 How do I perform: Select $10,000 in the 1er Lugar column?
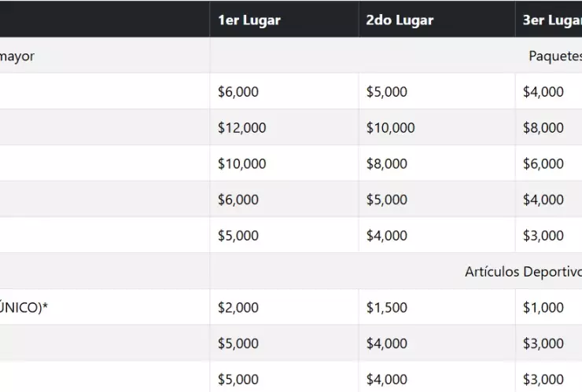pos(242,164)
